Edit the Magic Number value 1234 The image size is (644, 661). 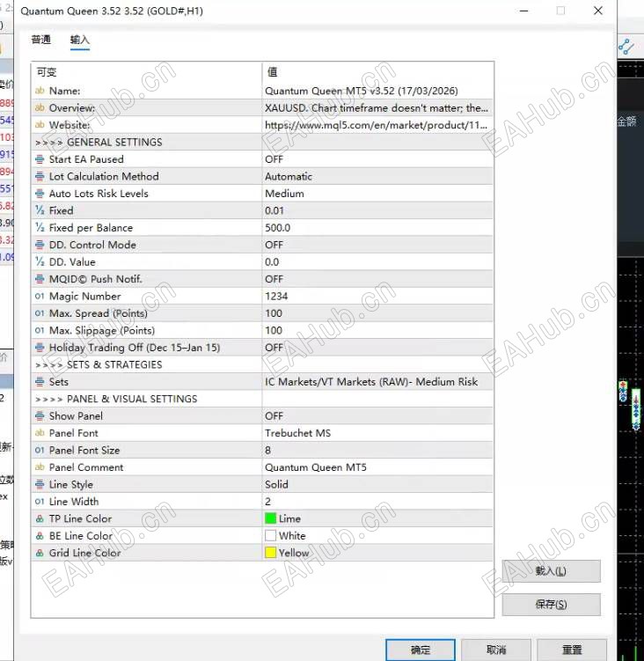377,296
